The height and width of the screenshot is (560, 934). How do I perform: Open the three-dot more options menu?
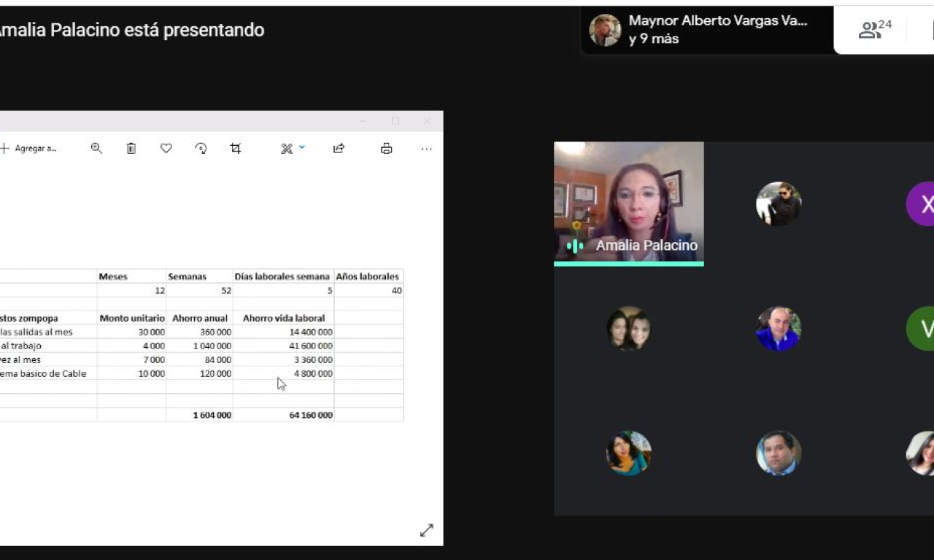click(427, 149)
